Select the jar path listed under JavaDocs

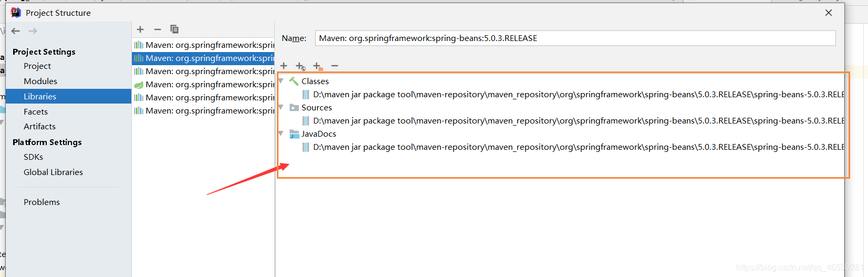pos(578,147)
